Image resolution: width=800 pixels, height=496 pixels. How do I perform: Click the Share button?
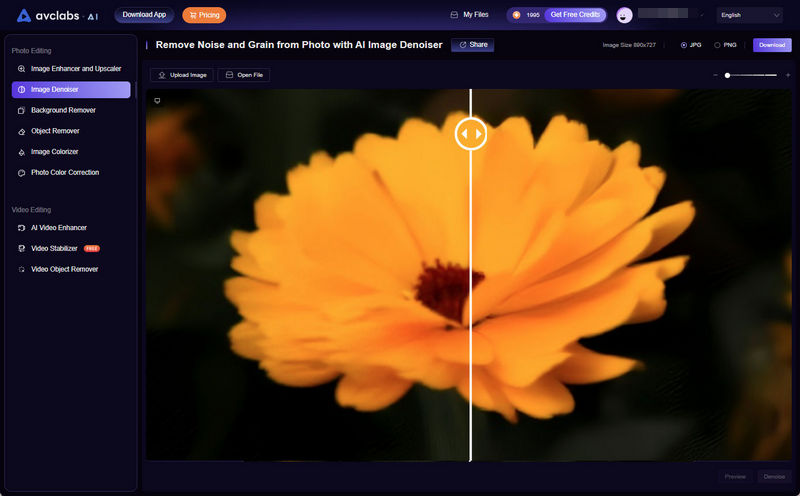click(472, 45)
